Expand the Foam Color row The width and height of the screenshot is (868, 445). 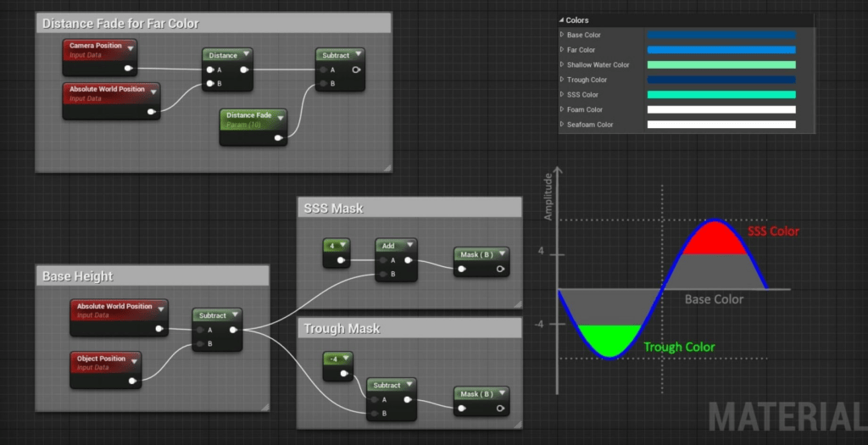(x=562, y=109)
